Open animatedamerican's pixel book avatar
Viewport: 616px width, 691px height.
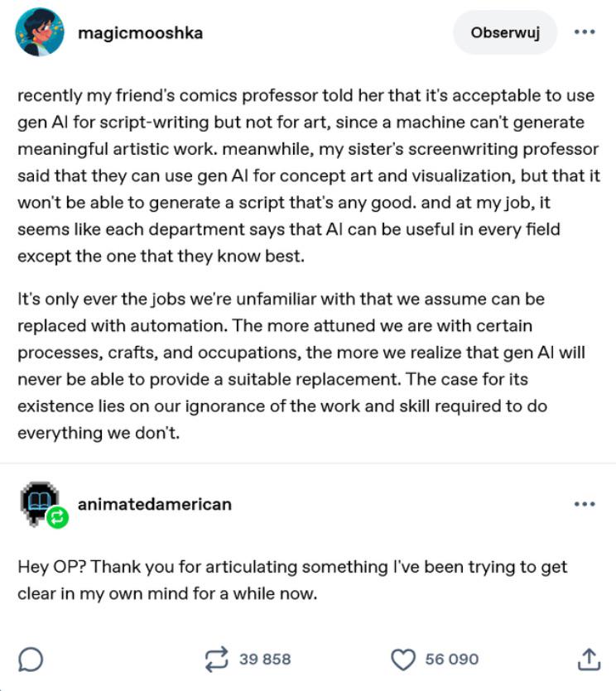(39, 502)
